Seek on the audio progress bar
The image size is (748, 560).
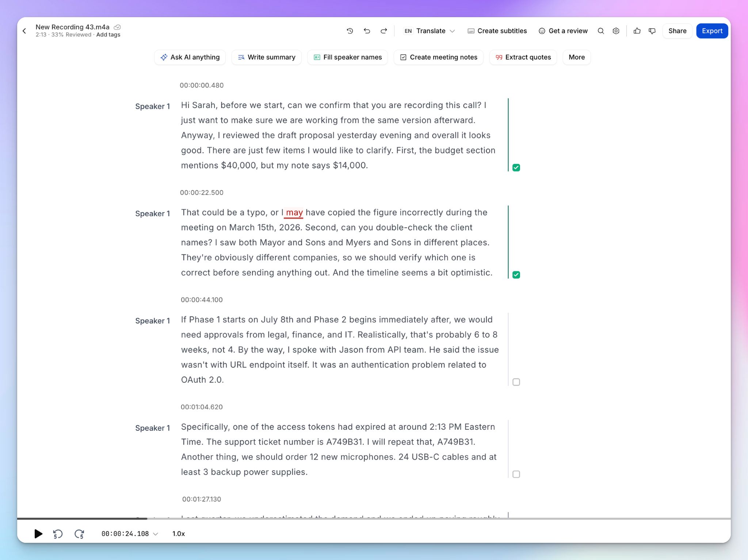(374, 518)
